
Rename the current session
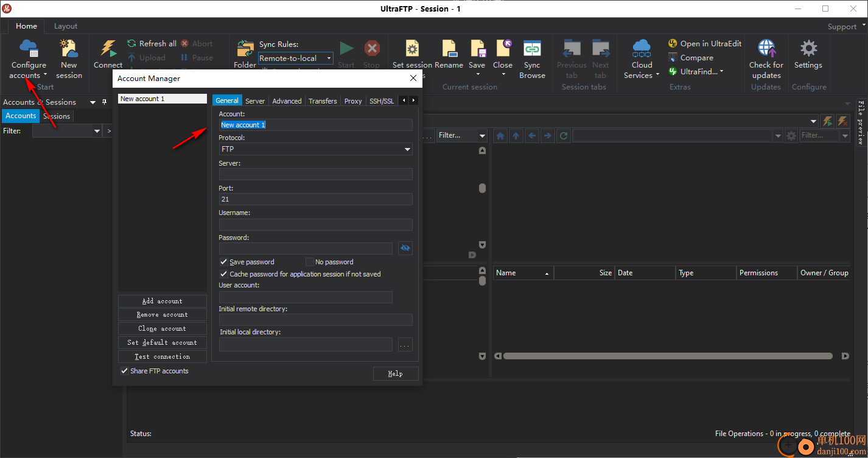(x=449, y=54)
